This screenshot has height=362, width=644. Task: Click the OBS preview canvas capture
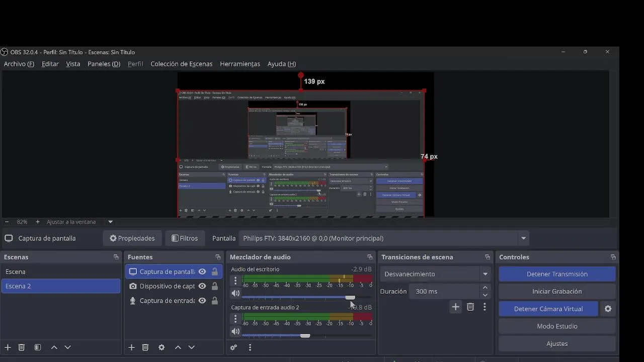[x=301, y=154]
